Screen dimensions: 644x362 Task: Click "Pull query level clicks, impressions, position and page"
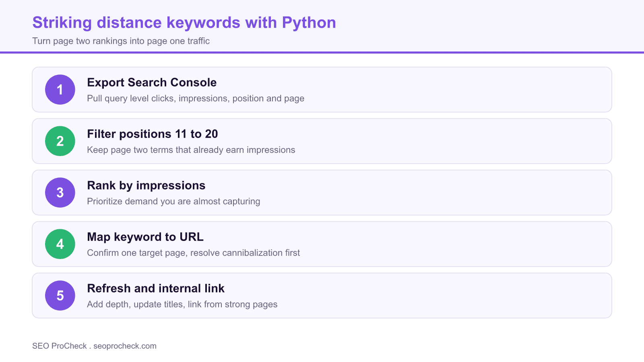coord(196,99)
